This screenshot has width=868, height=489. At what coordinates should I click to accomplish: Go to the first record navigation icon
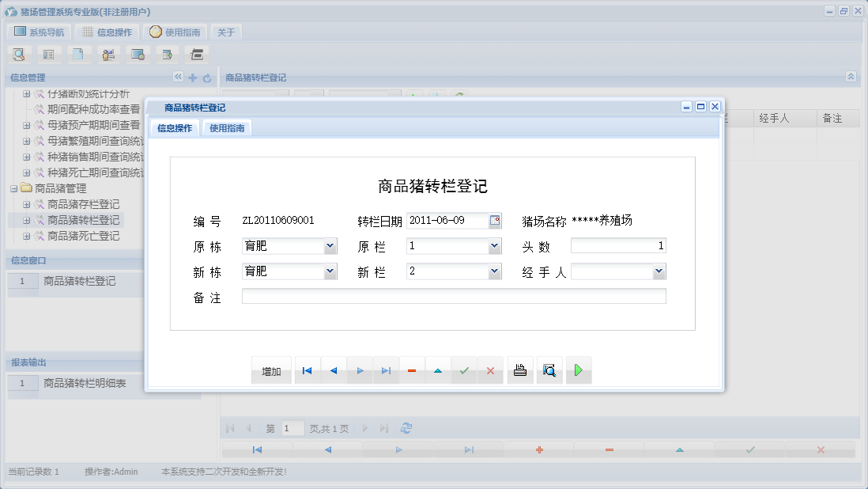pyautogui.click(x=307, y=370)
